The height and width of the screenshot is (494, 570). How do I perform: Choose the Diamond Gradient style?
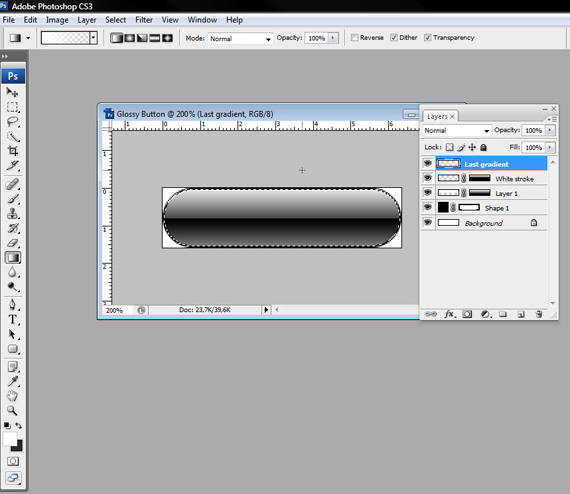point(167,38)
